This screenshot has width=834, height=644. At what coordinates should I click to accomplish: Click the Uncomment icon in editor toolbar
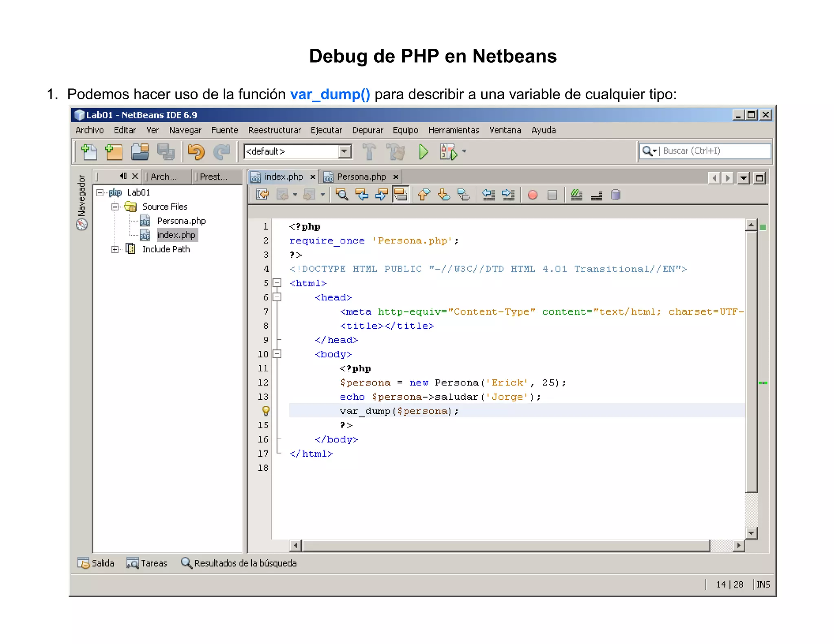point(597,195)
